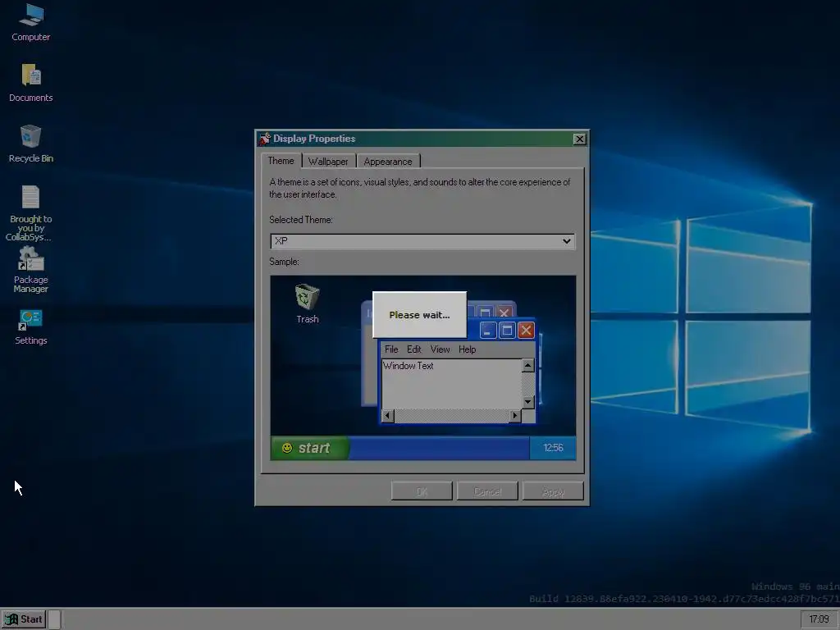
Task: Click the Apply button
Action: pos(553,491)
